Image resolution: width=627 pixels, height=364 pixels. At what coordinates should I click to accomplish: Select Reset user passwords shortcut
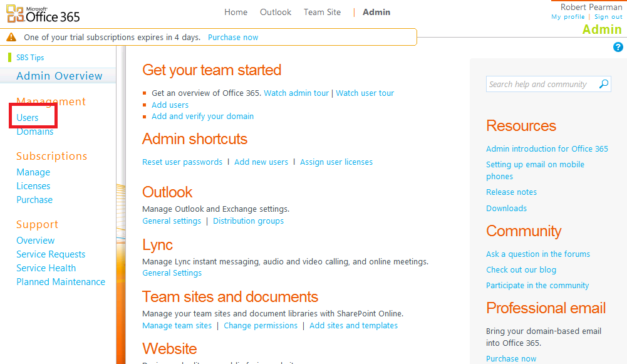[182, 162]
